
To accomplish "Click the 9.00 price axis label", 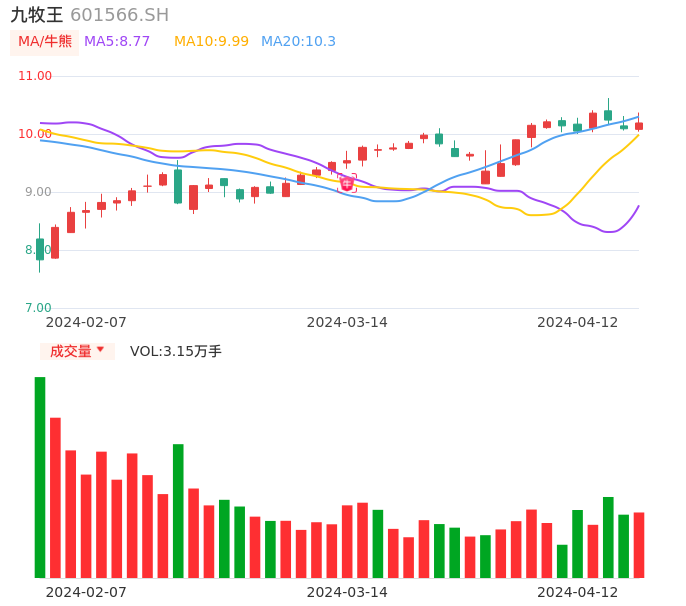I will point(38,192).
